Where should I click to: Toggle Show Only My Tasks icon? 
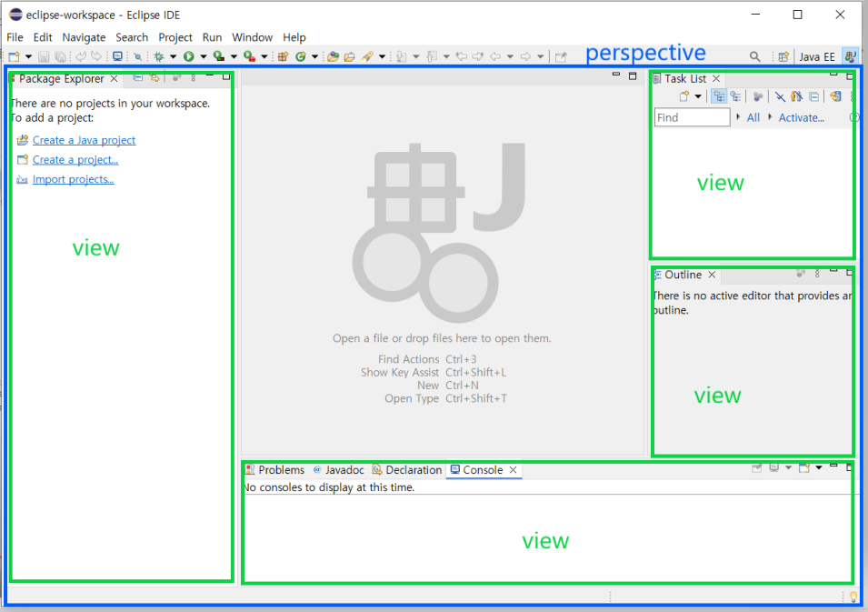tap(796, 96)
